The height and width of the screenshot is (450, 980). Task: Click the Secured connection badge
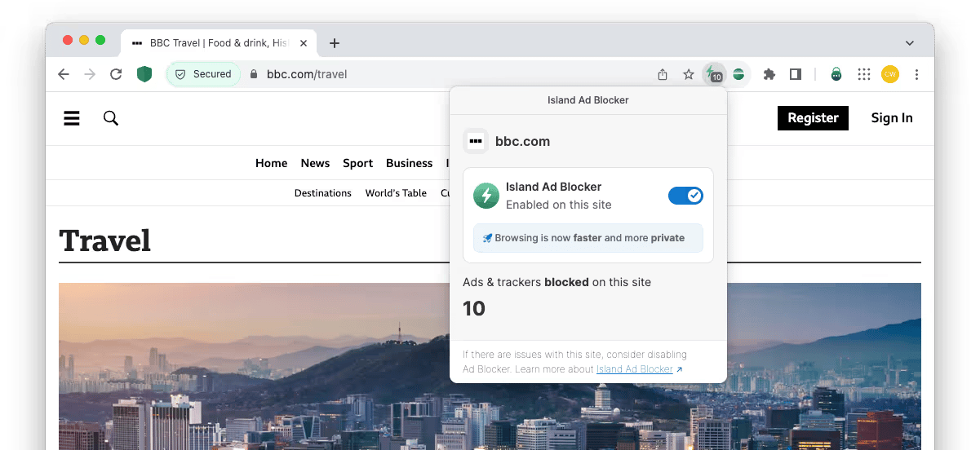click(204, 74)
